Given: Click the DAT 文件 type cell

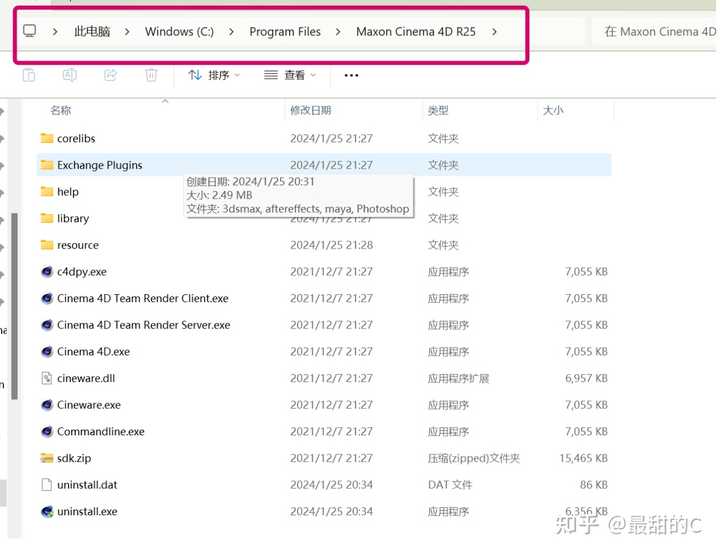Looking at the screenshot, I should pos(450,485).
